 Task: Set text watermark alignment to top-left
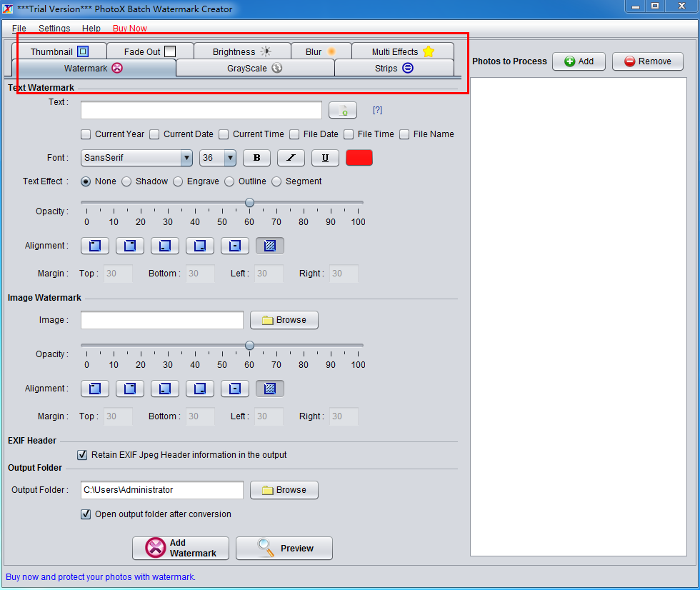pyautogui.click(x=94, y=246)
